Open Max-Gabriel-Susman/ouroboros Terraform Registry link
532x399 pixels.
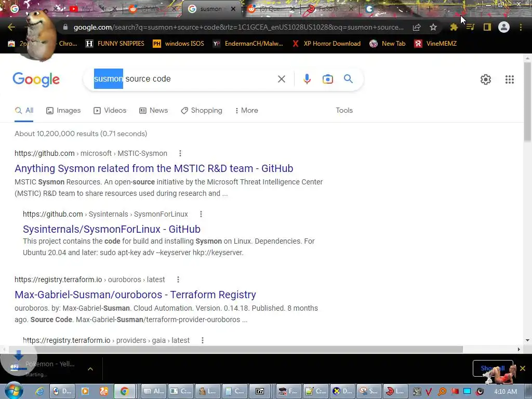(x=135, y=295)
